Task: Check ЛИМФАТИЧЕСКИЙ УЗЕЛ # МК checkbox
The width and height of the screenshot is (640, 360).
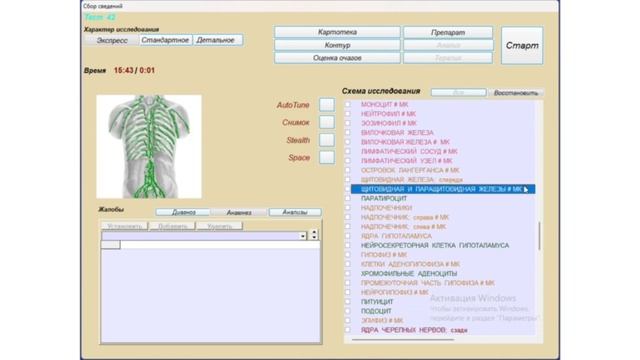Action: point(348,161)
